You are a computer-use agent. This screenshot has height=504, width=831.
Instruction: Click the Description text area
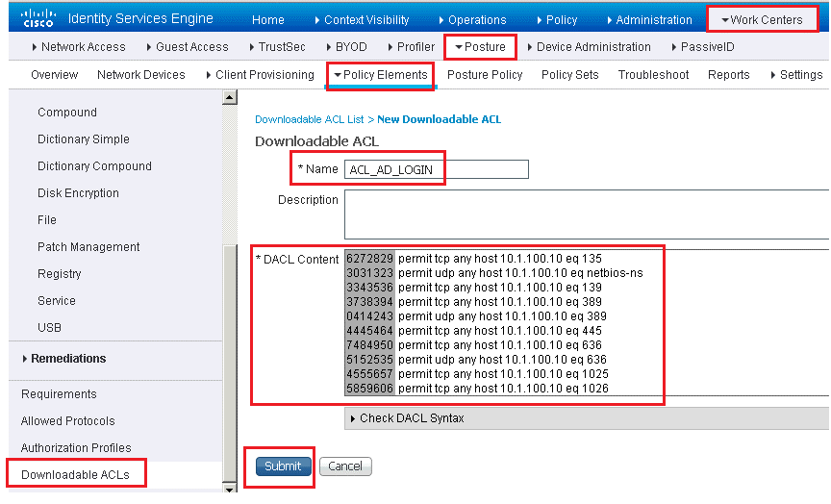(x=587, y=214)
